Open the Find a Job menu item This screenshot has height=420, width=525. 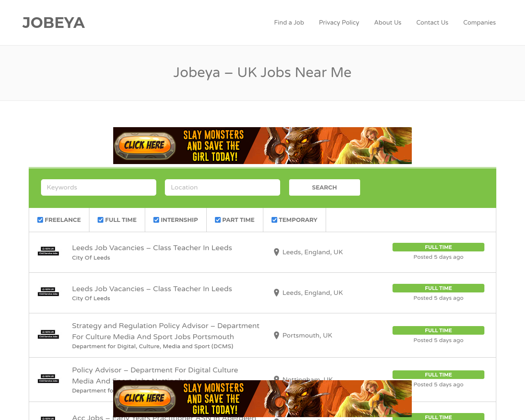[x=289, y=23]
